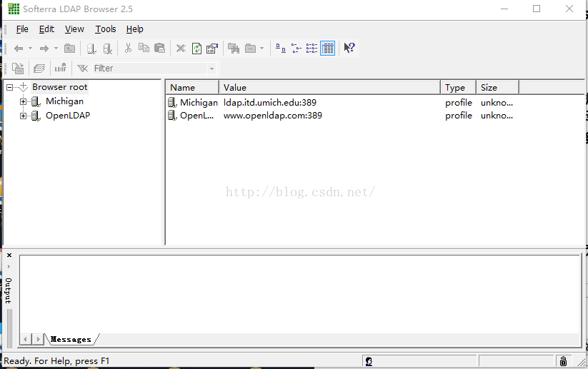Click the copy-to-folder icon in second toolbar
This screenshot has height=369, width=588.
pyautogui.click(x=18, y=69)
